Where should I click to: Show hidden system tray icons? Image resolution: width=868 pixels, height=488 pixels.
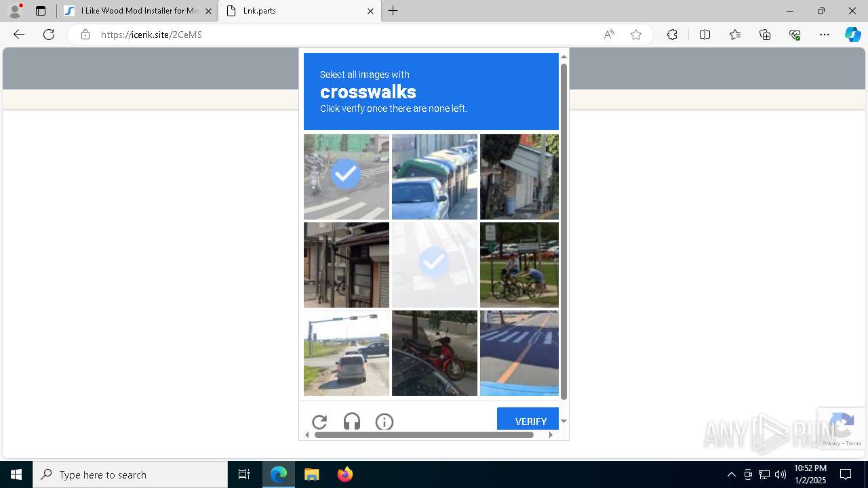tap(732, 474)
